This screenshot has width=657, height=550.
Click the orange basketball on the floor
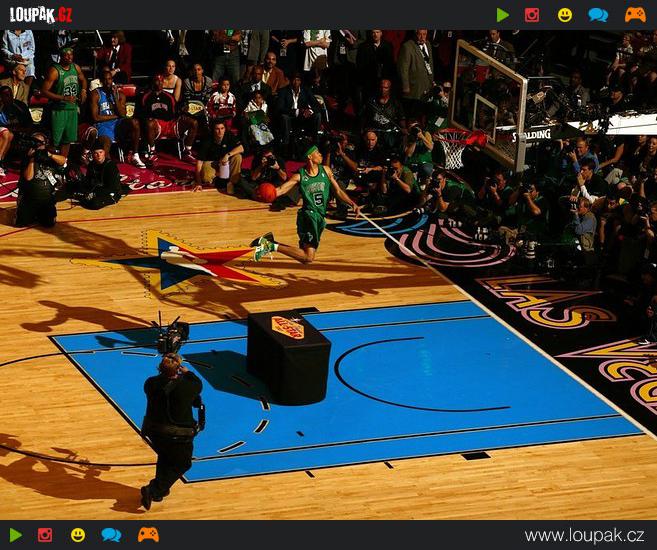(266, 192)
